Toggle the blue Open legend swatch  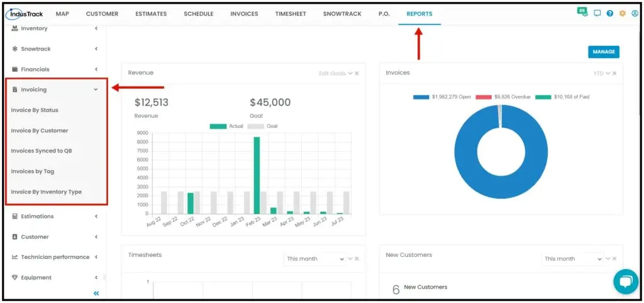click(421, 97)
